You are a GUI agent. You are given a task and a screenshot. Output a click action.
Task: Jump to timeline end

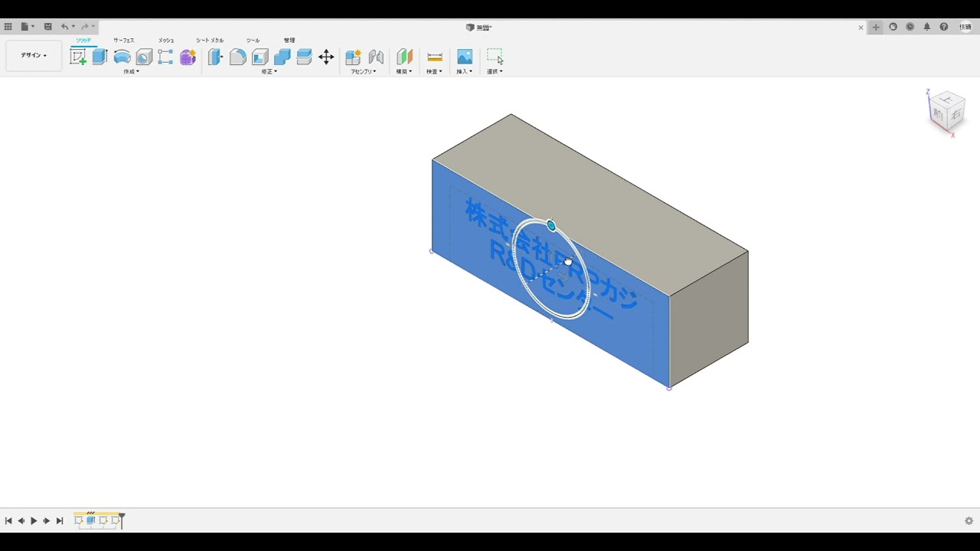[x=60, y=520]
